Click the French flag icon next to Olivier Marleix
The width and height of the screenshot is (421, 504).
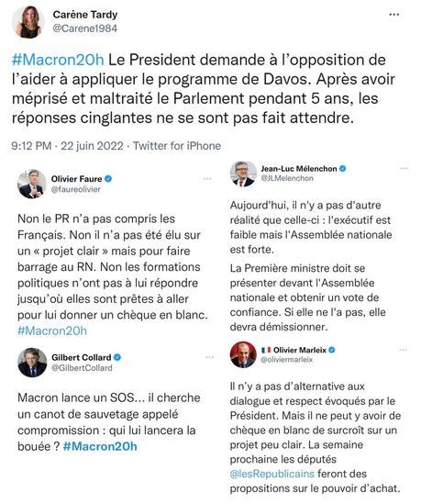[266, 350]
